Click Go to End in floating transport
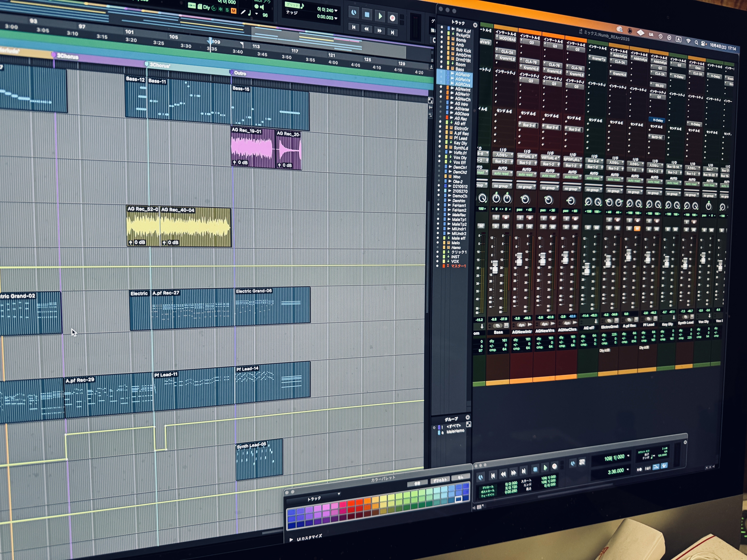This screenshot has height=560, width=747. [x=524, y=471]
